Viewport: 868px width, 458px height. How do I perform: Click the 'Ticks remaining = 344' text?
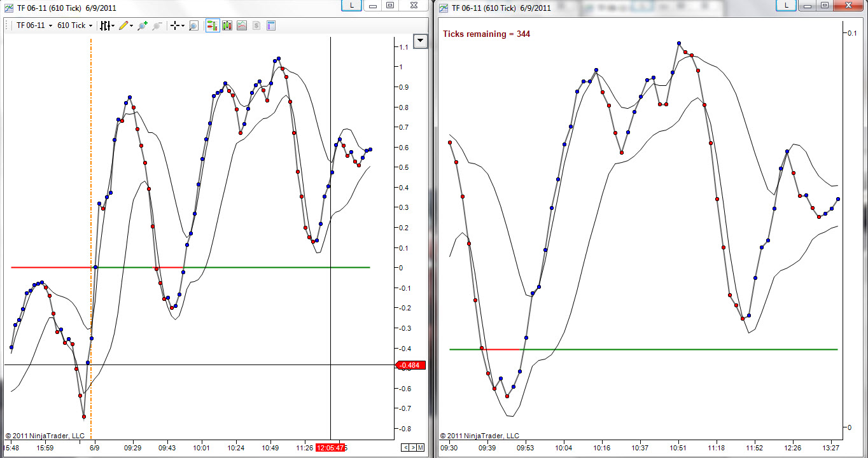(487, 34)
